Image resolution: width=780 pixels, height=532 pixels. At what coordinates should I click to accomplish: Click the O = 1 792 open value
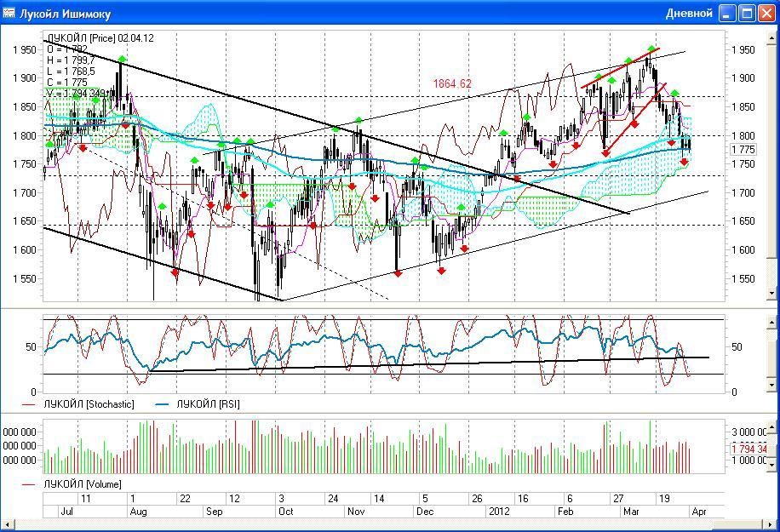coord(67,49)
